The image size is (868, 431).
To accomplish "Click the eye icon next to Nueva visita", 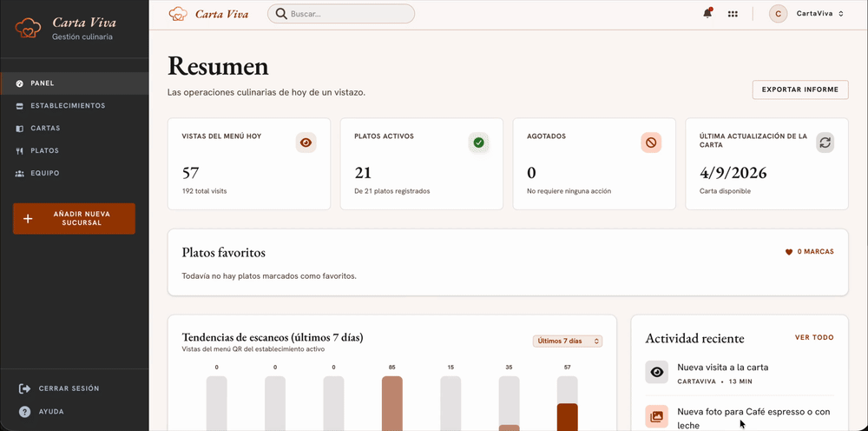I will pyautogui.click(x=656, y=372).
